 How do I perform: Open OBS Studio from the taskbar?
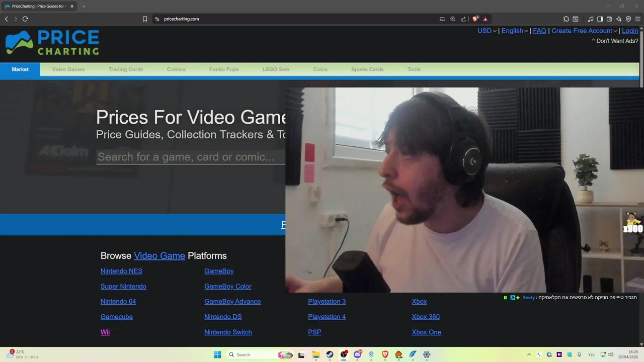[344, 354]
